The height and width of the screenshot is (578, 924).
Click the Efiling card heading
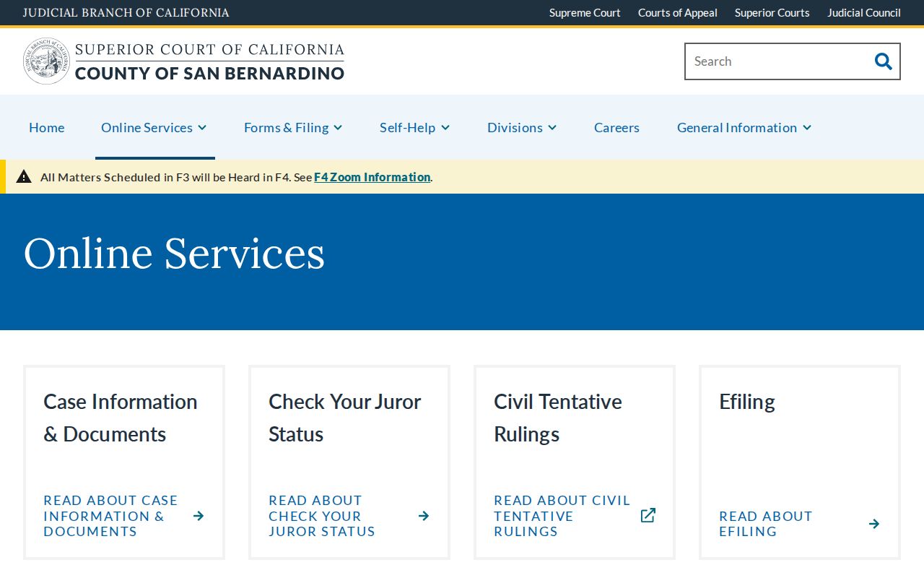coord(747,402)
